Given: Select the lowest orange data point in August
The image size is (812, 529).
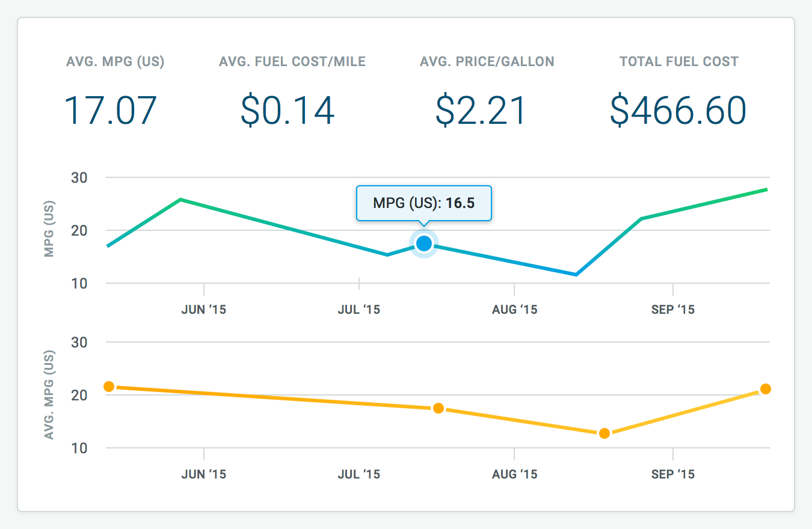Looking at the screenshot, I should pos(604,433).
